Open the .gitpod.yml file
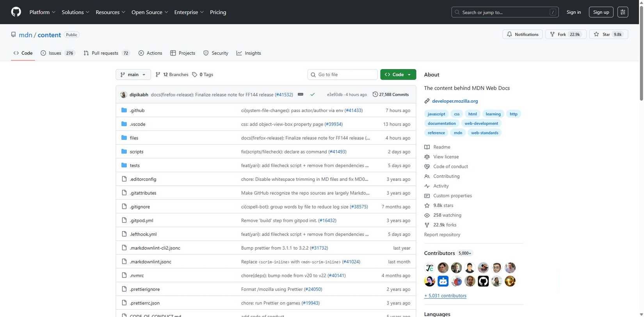The width and height of the screenshot is (644, 317). tap(142, 221)
